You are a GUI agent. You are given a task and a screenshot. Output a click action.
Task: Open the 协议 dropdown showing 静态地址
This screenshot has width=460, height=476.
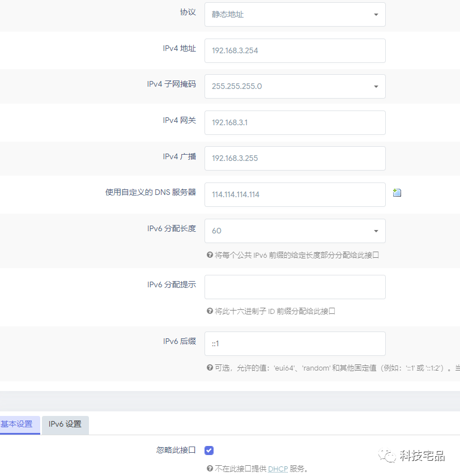point(295,14)
